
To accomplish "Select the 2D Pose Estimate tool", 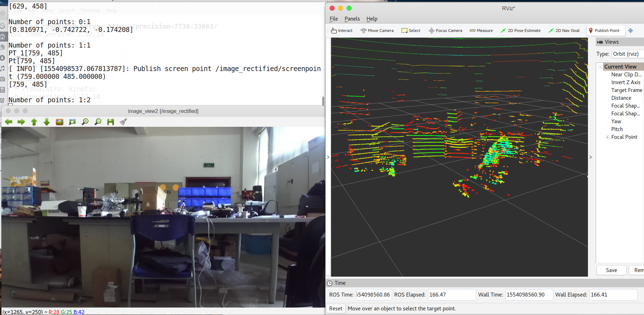I will coord(521,31).
